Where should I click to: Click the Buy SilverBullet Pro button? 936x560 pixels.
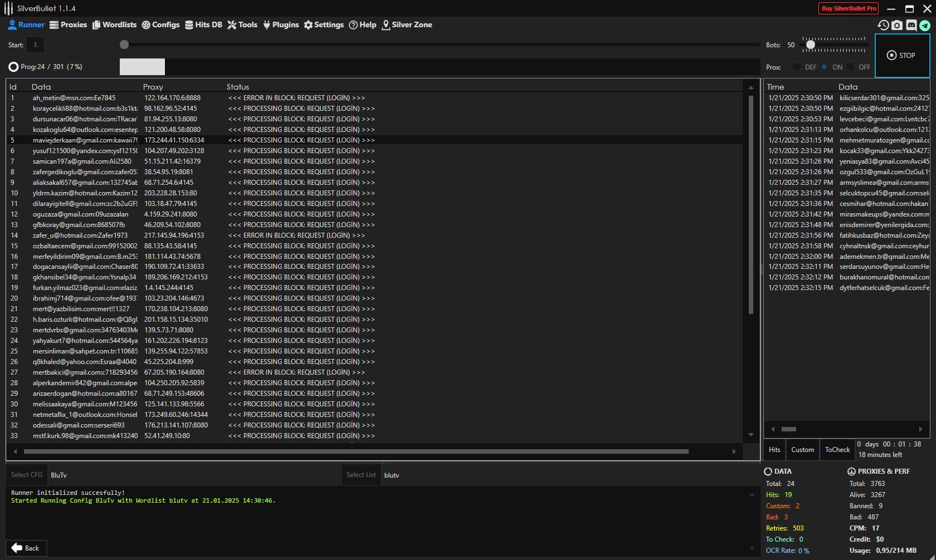(849, 8)
